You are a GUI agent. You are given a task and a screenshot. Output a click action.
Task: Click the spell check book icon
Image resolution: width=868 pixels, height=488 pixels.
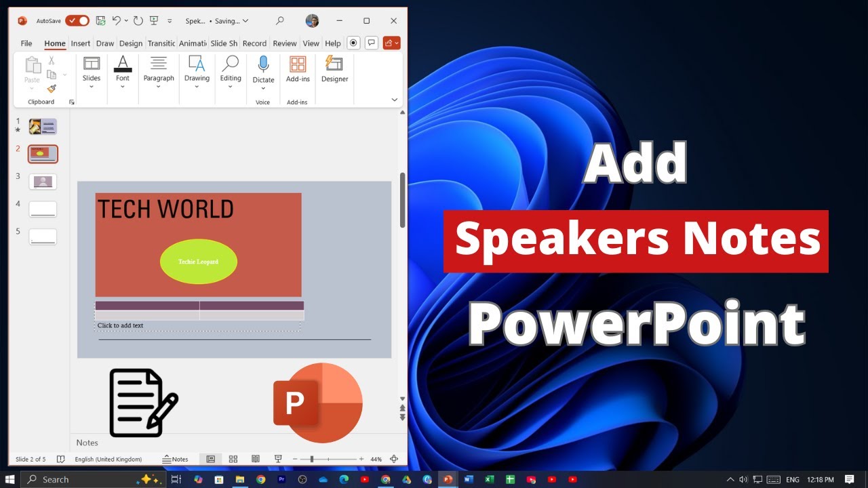coord(61,459)
